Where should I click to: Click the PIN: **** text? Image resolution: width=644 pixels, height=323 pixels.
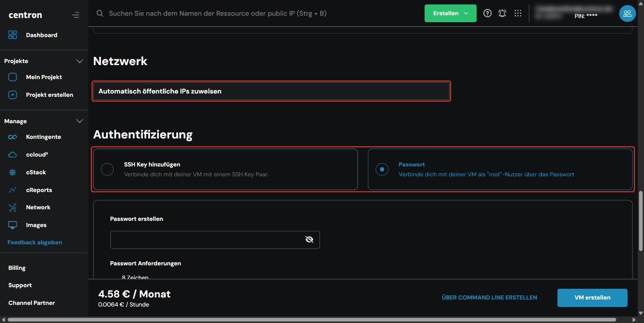586,16
